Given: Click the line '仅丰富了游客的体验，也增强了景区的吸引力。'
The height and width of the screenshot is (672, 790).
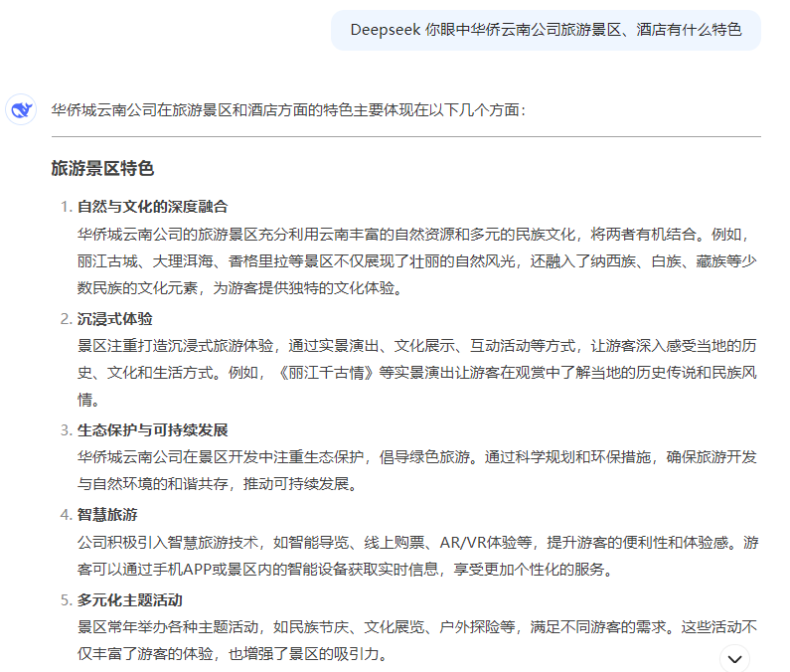Looking at the screenshot, I should coord(233,654).
